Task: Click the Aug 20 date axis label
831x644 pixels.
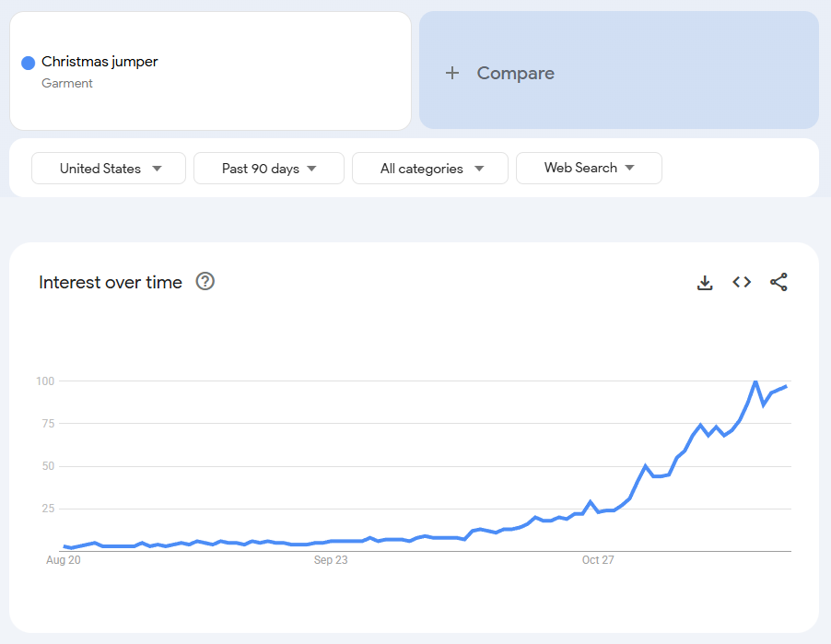Action: [x=63, y=559]
